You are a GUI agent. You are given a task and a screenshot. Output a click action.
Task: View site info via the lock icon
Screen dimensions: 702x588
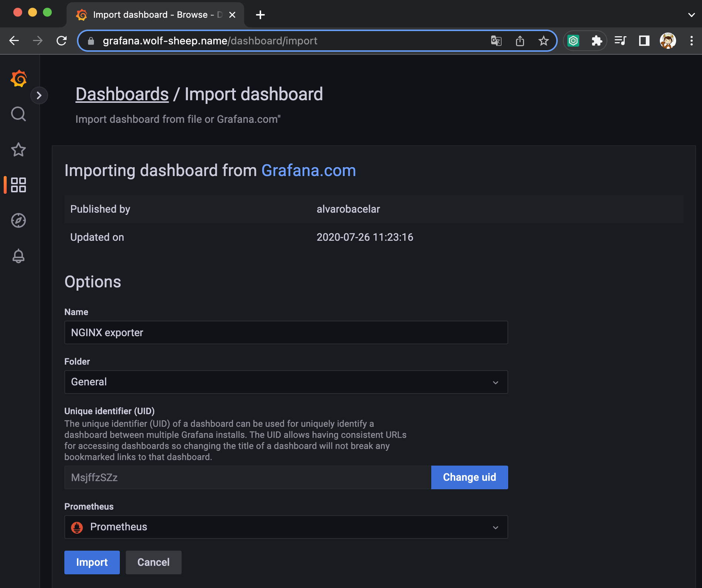[91, 41]
